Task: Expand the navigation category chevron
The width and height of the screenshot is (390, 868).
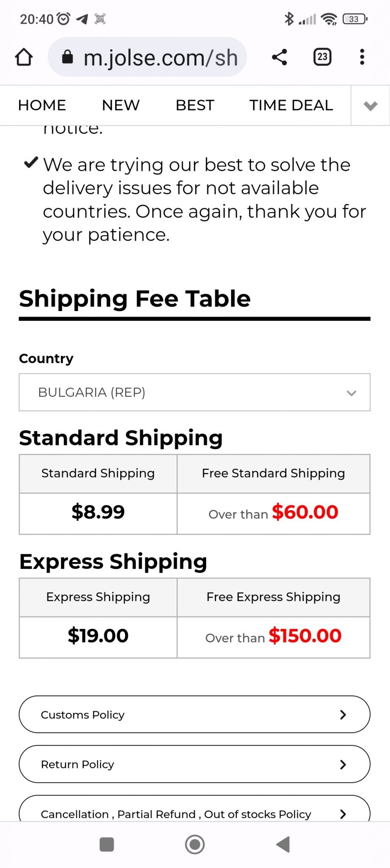Action: [x=371, y=106]
